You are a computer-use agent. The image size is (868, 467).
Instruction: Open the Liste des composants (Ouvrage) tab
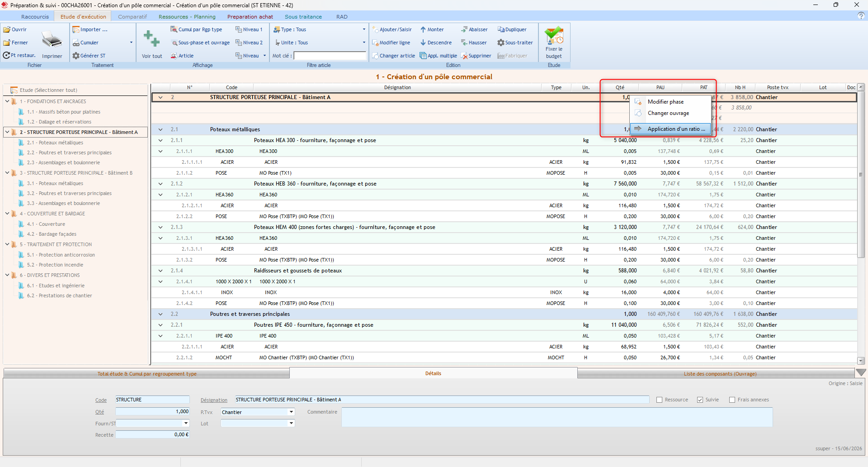[720, 374]
